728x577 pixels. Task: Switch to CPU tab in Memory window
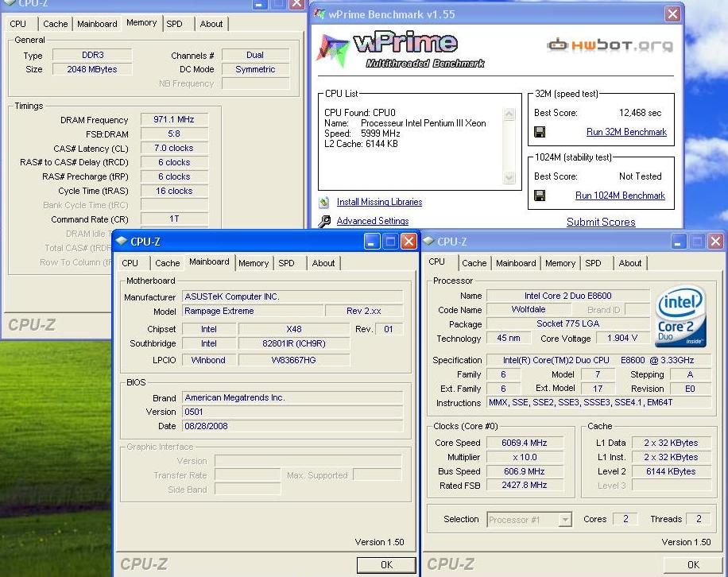pyautogui.click(x=18, y=24)
